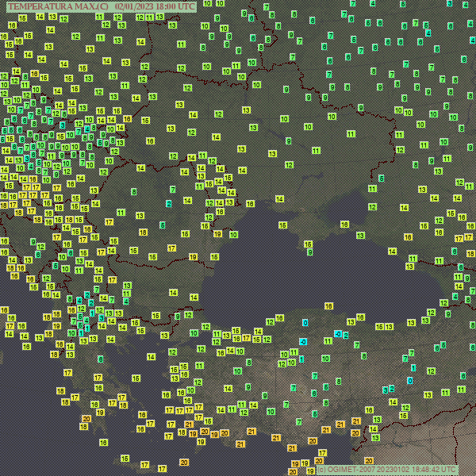Select the -0 marker touching the cyan 2
The height and width of the screenshot is (476, 476).
(x=338, y=334)
